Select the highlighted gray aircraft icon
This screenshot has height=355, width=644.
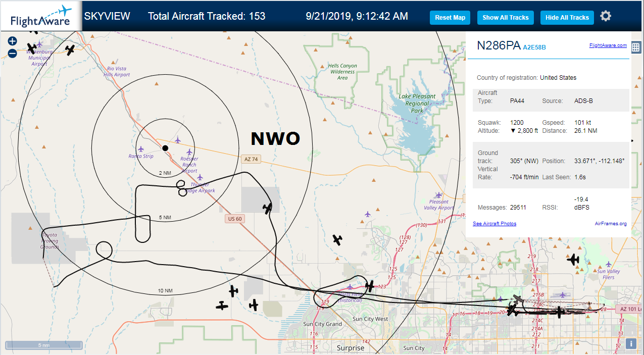tap(517, 299)
